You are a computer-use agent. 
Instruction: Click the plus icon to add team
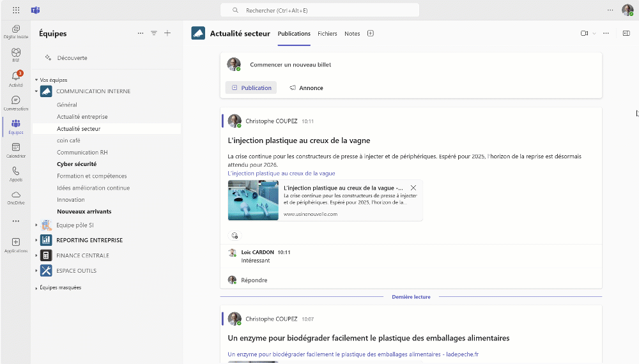[x=167, y=33]
